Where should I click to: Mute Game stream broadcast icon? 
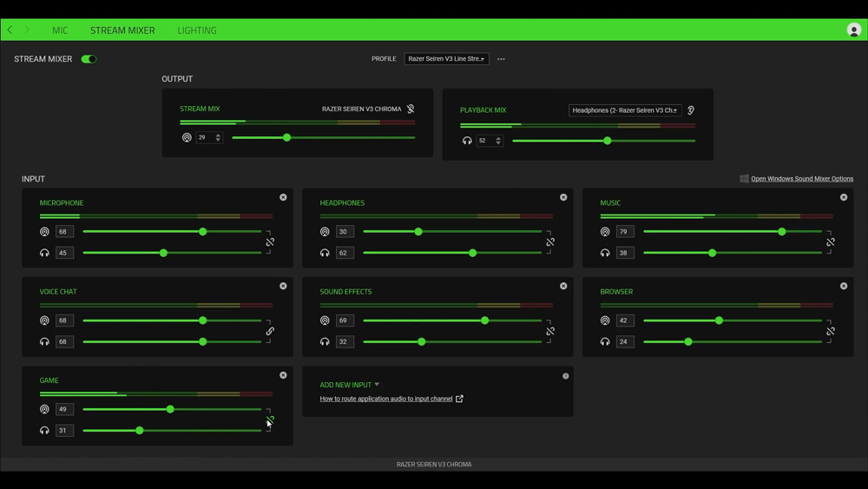(44, 409)
